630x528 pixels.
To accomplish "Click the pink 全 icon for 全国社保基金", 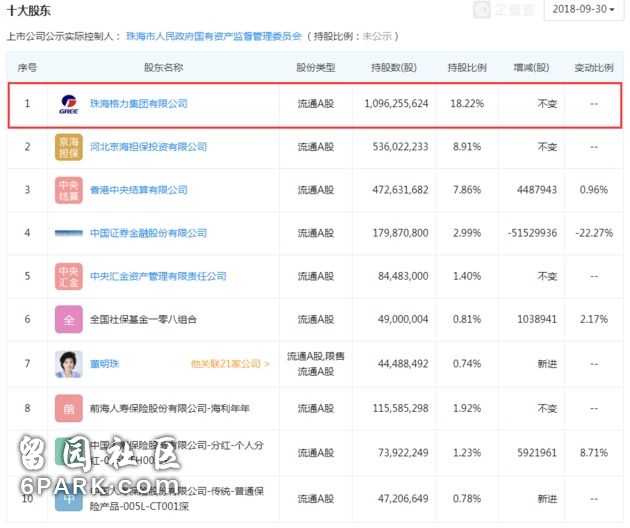I will pos(69,319).
